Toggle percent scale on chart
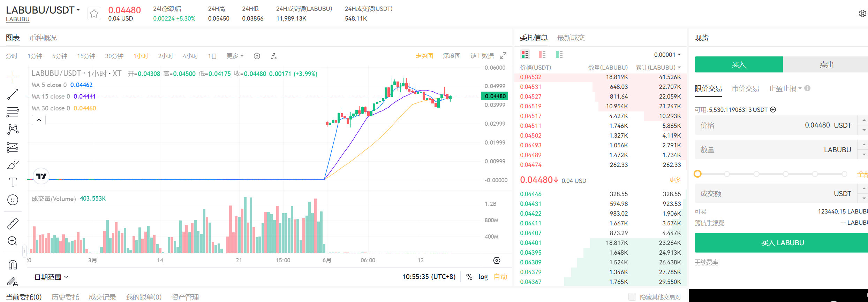The image size is (868, 302). [x=469, y=277]
